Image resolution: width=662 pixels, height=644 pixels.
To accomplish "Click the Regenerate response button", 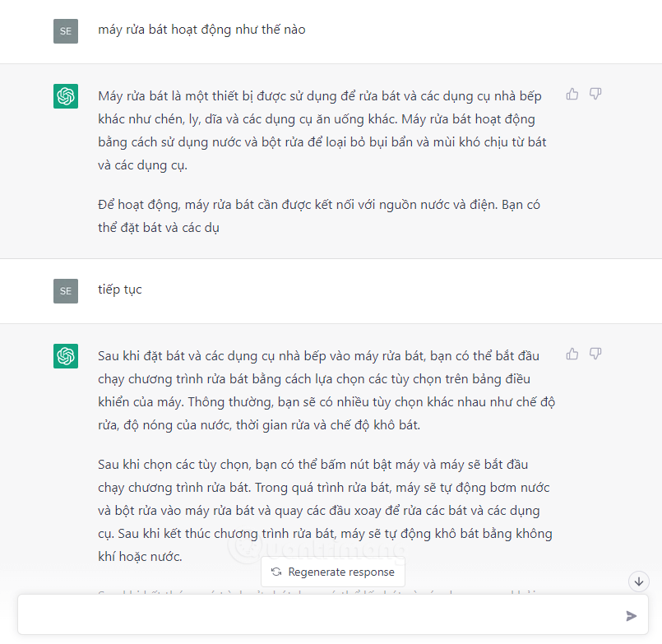I will tap(333, 572).
